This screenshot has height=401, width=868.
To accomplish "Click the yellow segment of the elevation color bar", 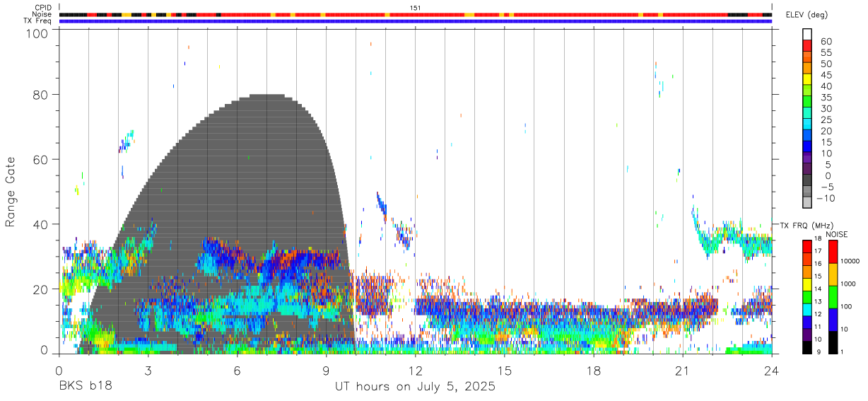I will tap(807, 79).
